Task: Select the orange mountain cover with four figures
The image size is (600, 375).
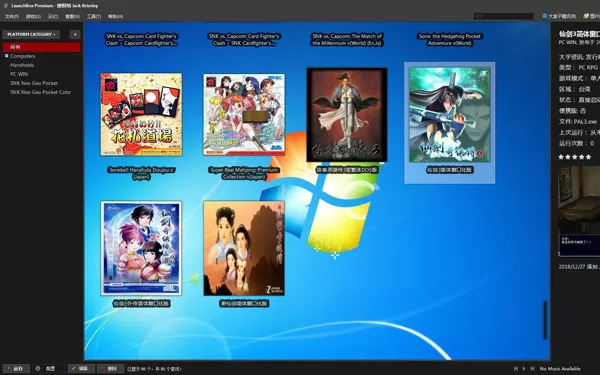Action: [244, 248]
